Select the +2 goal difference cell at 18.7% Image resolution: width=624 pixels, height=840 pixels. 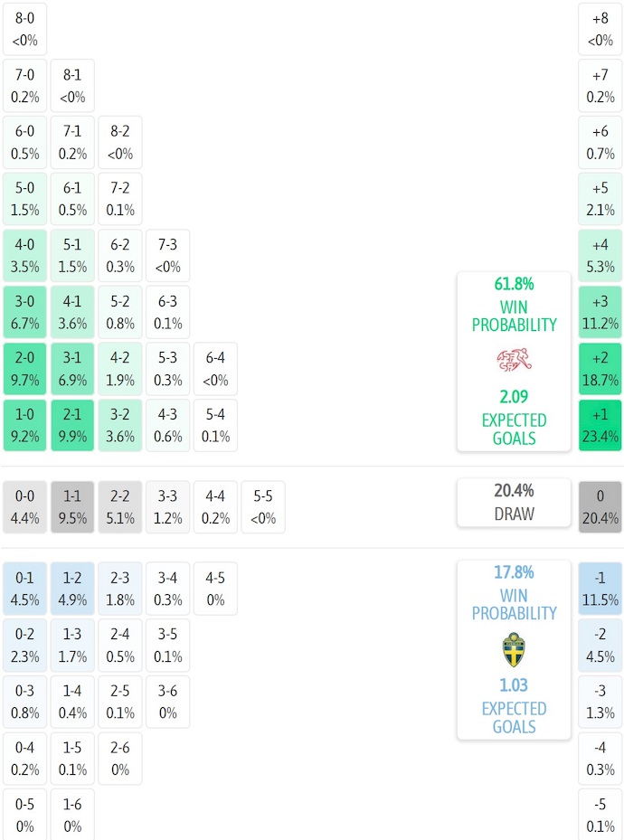click(600, 369)
